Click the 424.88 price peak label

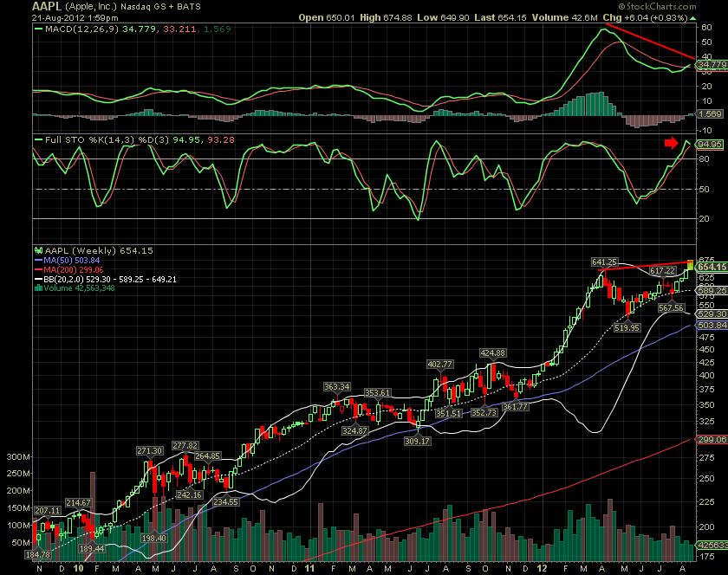pos(493,353)
